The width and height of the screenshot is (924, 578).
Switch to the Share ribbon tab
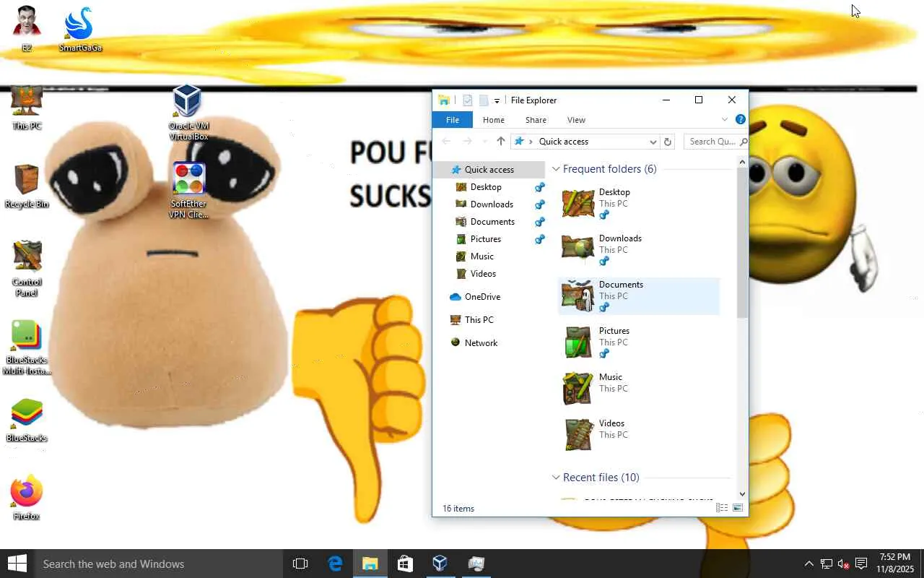tap(536, 120)
